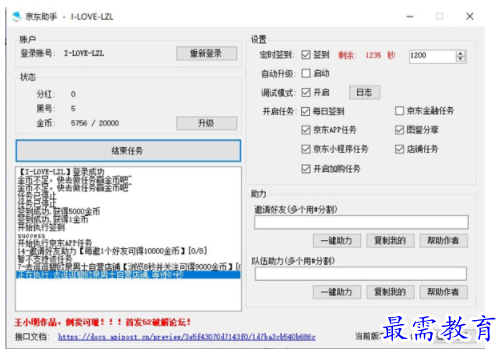This screenshot has width=504, height=360.
Task: Increase the sign-in interval with up arrow
Action: point(460,53)
